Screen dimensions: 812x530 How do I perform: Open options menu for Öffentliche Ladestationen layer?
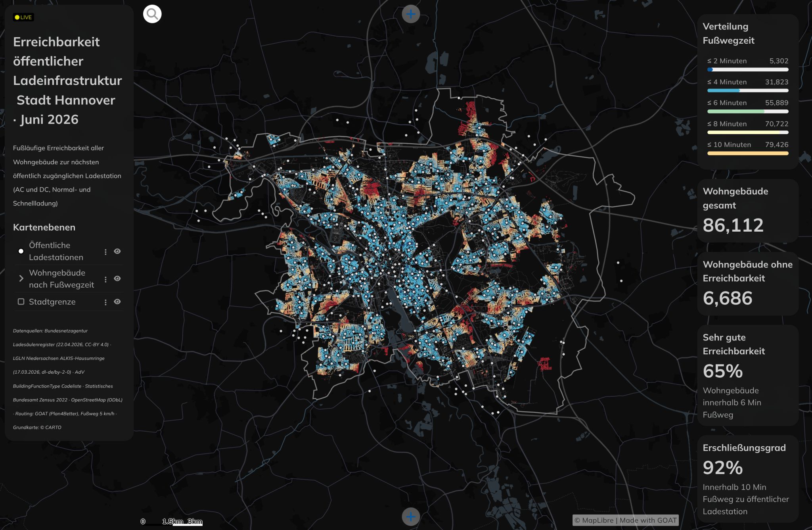[105, 252]
